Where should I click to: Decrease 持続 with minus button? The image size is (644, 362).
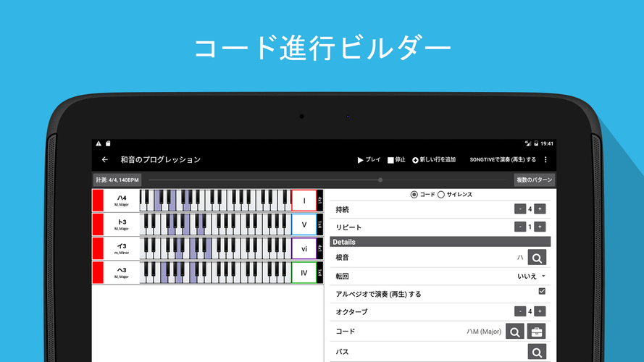click(520, 209)
